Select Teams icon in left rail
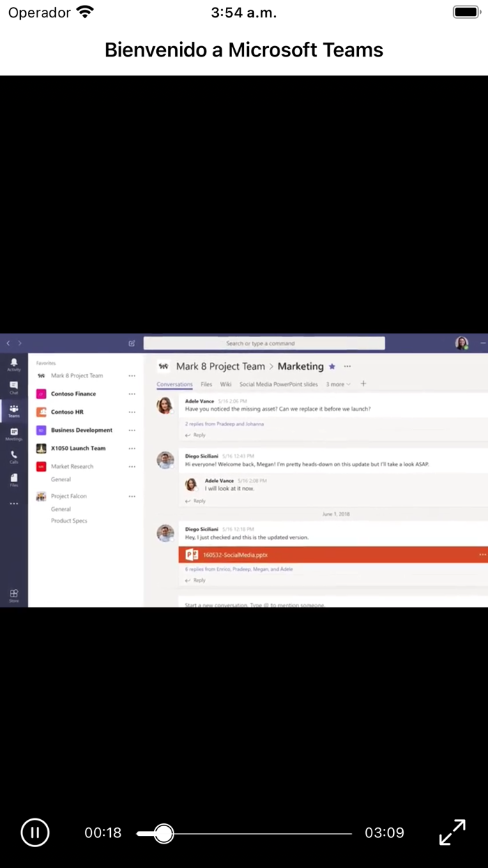 (x=14, y=411)
